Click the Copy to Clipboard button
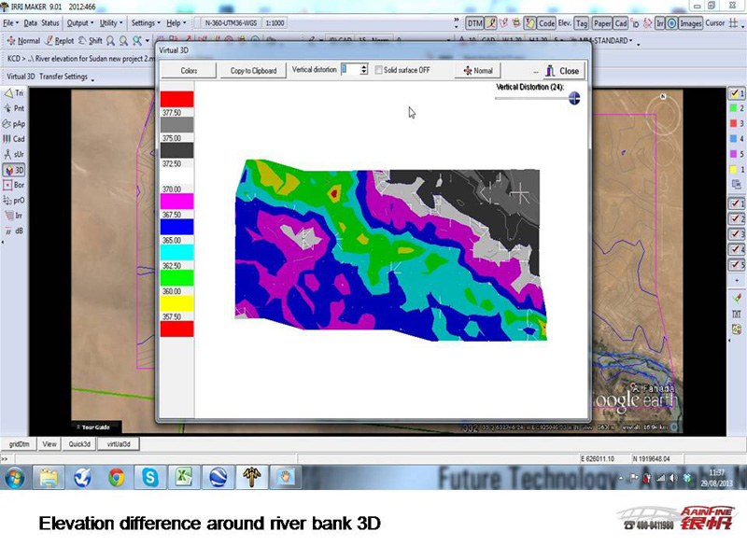The image size is (747, 560). click(252, 71)
